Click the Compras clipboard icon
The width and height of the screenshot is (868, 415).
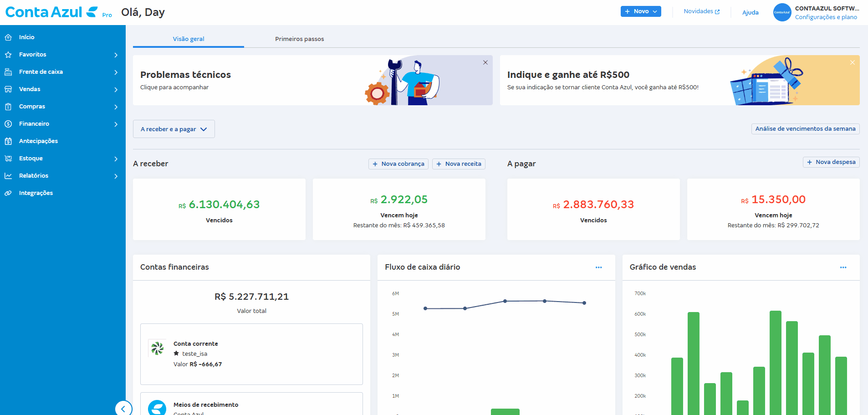(8, 107)
